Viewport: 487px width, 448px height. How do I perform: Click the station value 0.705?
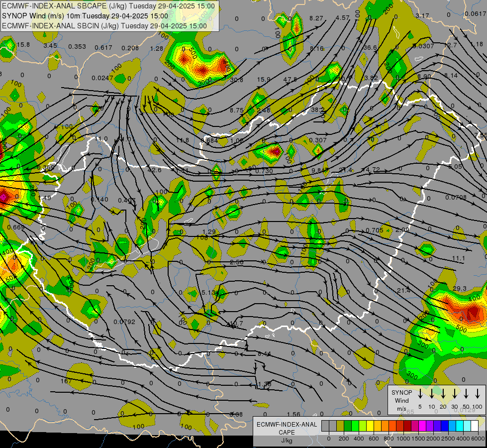[374, 230]
